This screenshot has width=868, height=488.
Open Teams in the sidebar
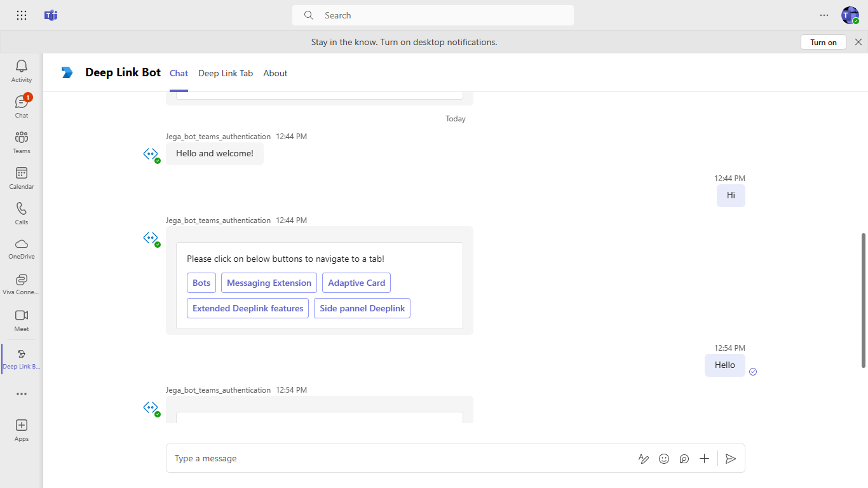(x=22, y=142)
